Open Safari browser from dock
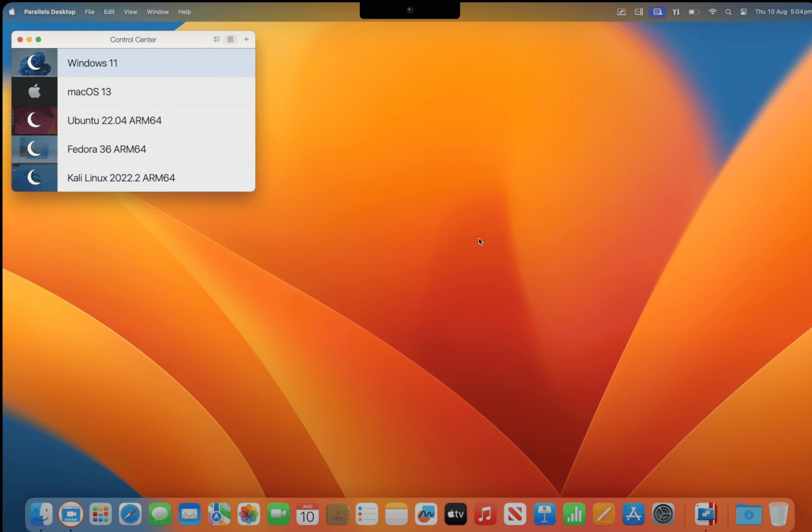The image size is (812, 532). 129,514
